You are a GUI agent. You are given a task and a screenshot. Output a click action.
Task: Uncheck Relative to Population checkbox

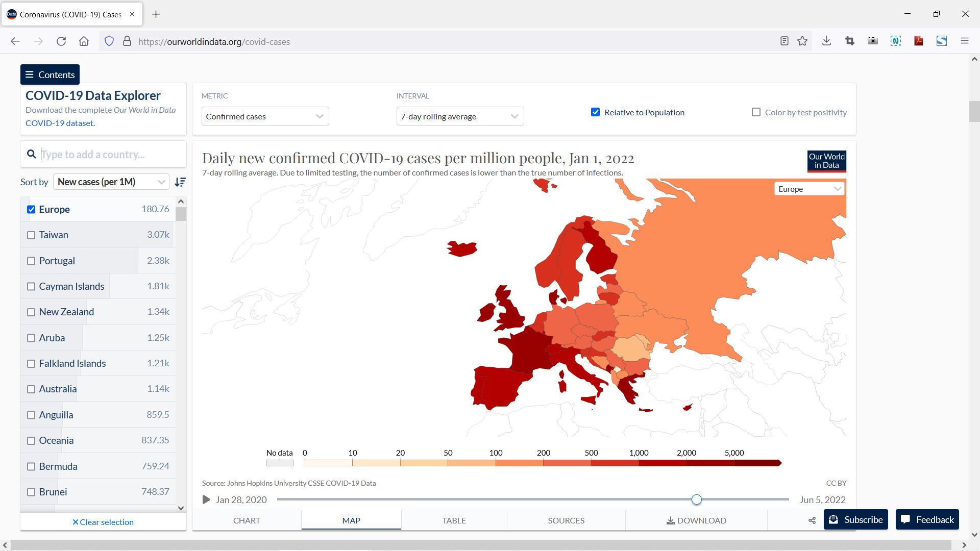(595, 112)
